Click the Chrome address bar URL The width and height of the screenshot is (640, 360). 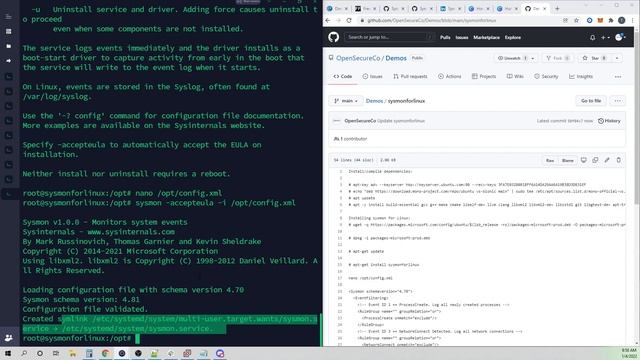click(x=431, y=20)
